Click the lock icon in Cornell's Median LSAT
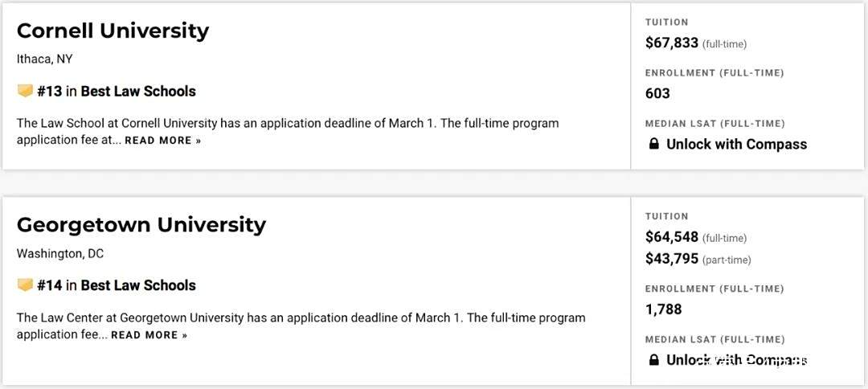This screenshot has width=868, height=389. pyautogui.click(x=653, y=145)
